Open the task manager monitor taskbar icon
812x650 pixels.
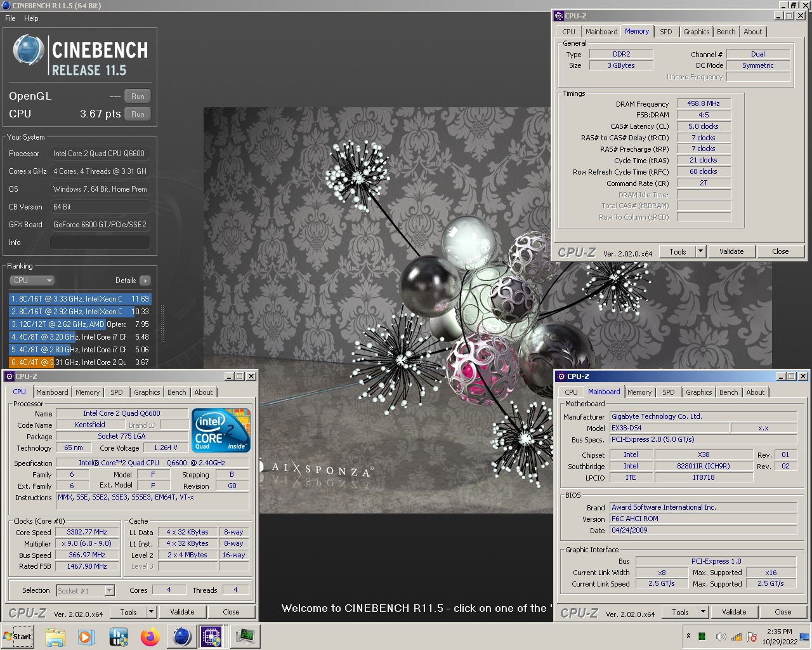coord(245,637)
